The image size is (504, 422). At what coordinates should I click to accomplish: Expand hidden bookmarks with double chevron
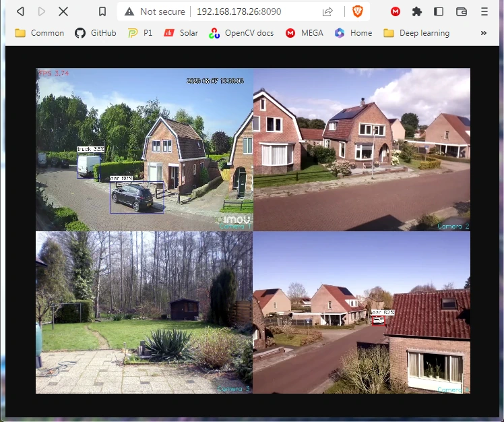(483, 33)
